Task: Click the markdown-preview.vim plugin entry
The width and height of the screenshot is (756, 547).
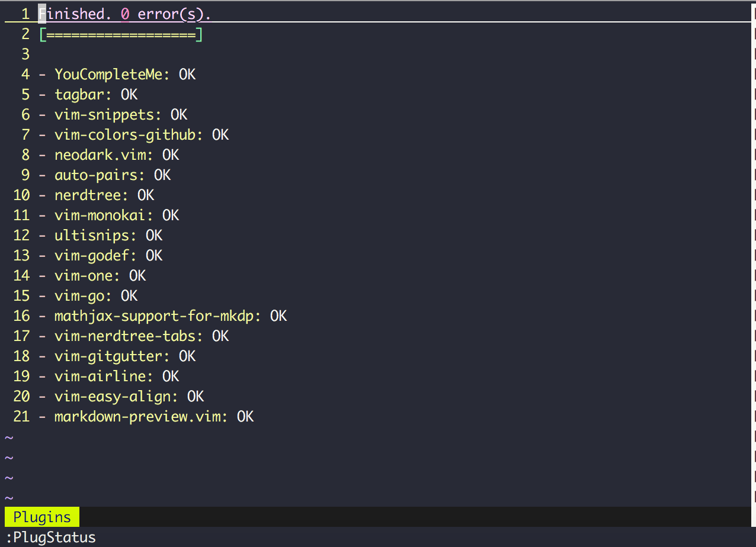Action: (x=140, y=416)
